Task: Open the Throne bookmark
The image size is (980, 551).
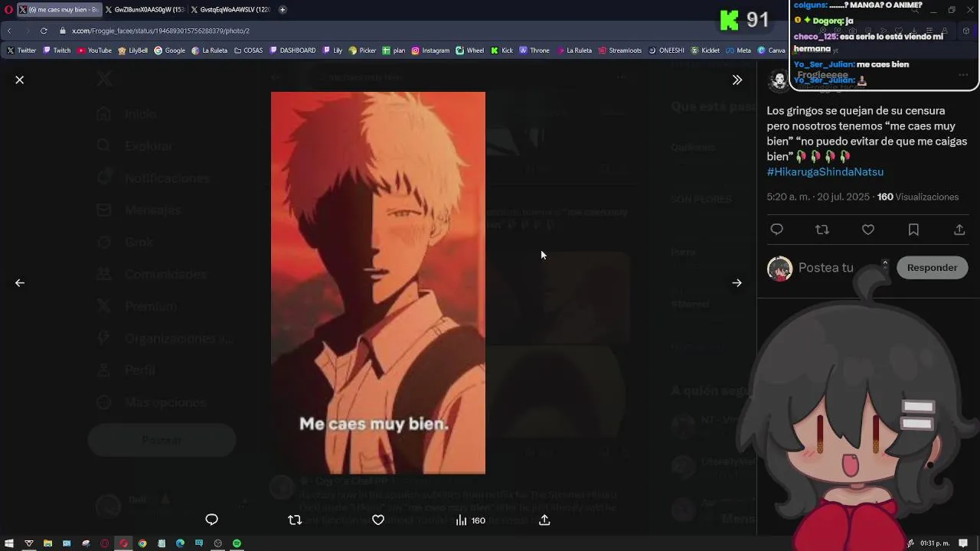Action: point(534,51)
